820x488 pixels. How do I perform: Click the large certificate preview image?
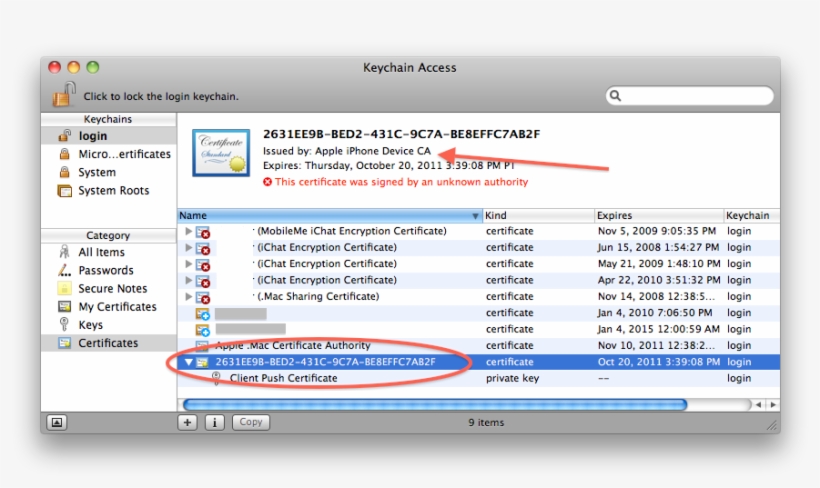(x=221, y=153)
